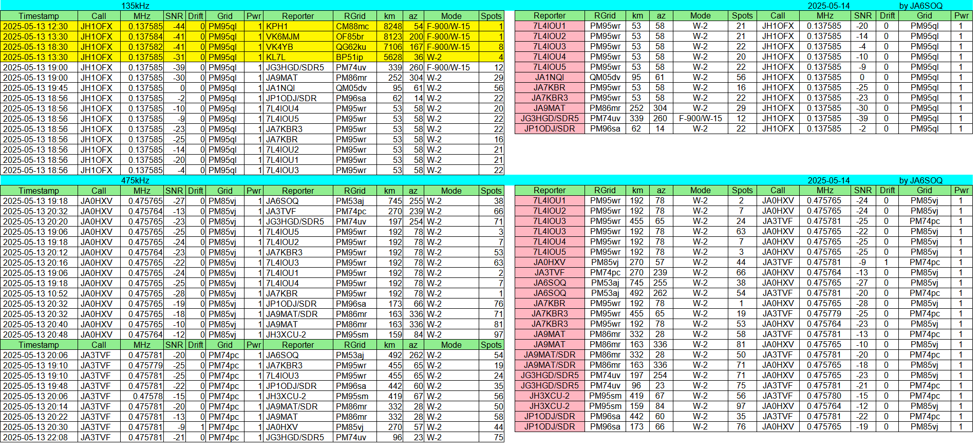Click timestamp 2025-05-13 20:30
This screenshot has height=448, width=980.
click(x=39, y=427)
